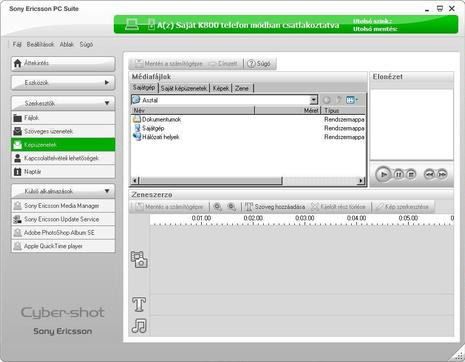Click Kijelölt rész törlése button

(338, 207)
